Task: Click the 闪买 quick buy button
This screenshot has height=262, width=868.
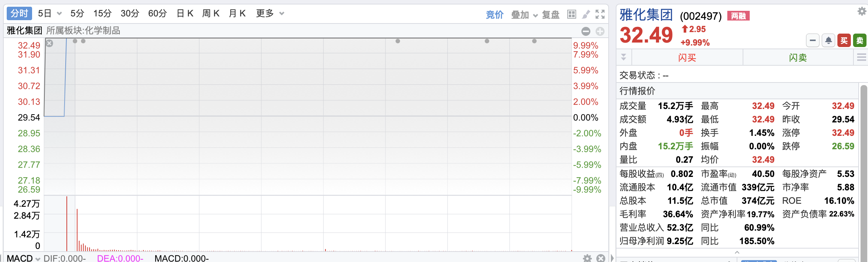Action: click(x=687, y=57)
